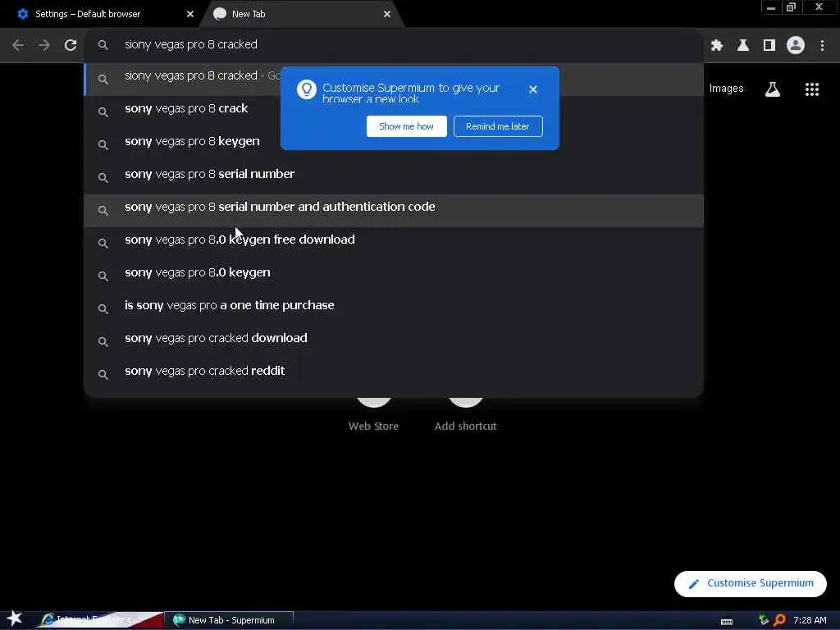
Task: Click the Customise Supermium button
Action: [750, 583]
